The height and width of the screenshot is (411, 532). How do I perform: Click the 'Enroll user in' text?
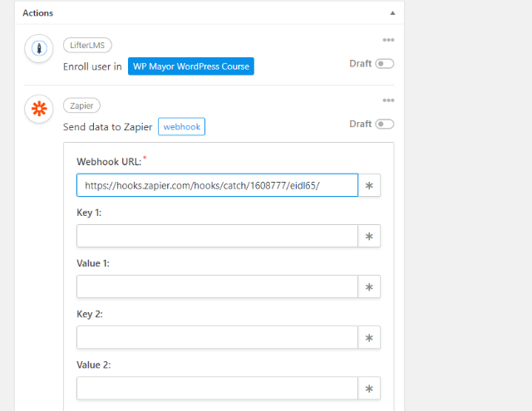coord(92,66)
